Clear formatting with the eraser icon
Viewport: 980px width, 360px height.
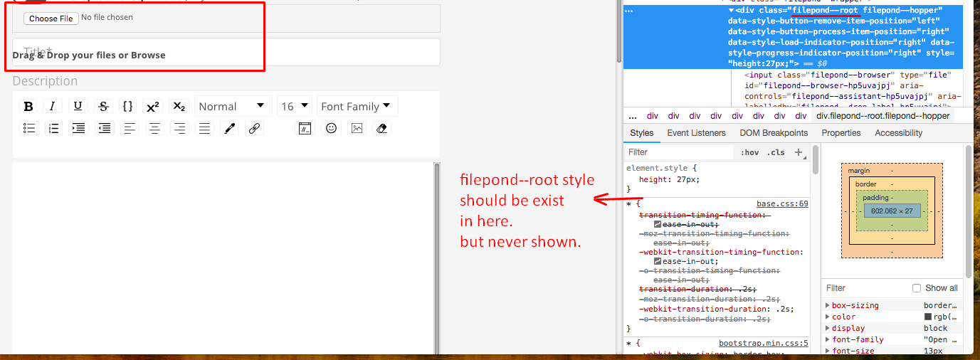tap(382, 129)
